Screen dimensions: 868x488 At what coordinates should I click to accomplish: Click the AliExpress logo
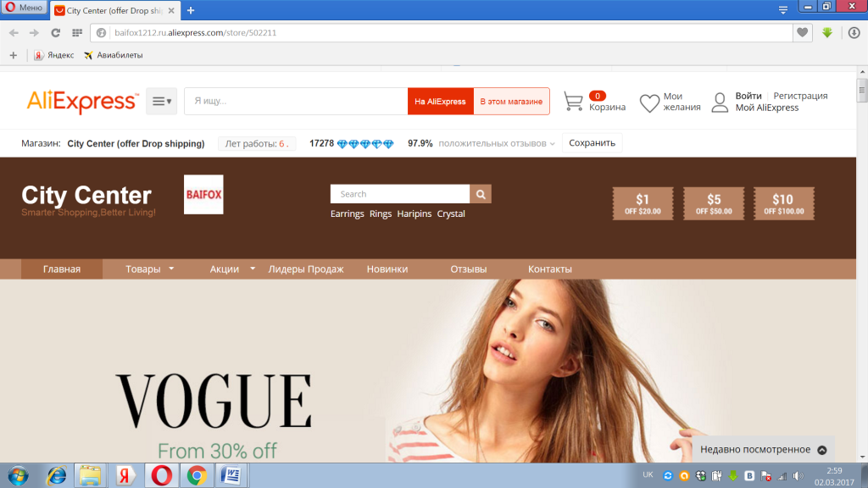click(82, 102)
